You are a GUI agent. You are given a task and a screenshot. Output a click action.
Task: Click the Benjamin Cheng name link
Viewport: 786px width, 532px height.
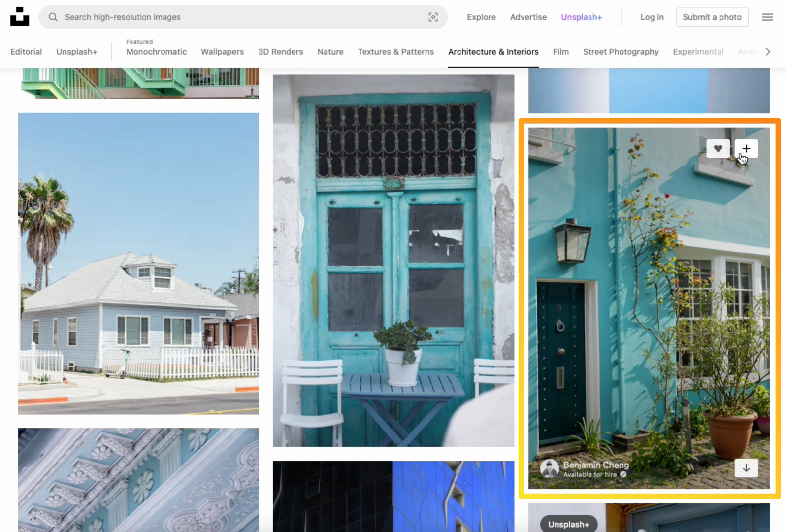[596, 465]
